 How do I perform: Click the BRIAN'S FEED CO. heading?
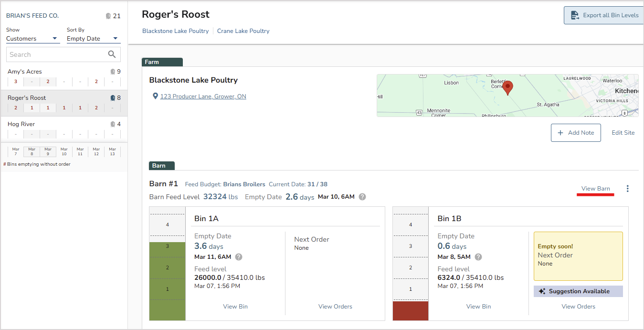32,16
